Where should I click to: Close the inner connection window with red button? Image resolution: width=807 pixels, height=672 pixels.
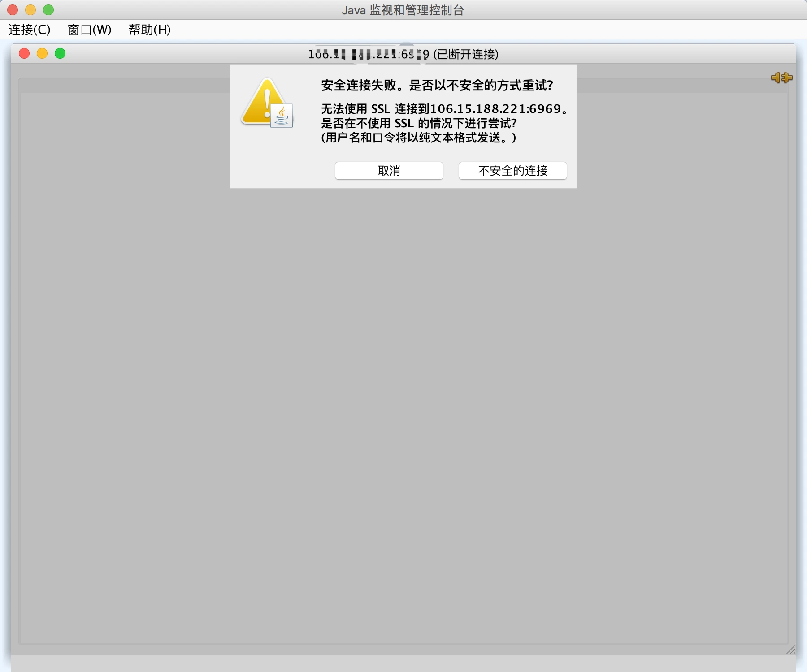click(24, 54)
